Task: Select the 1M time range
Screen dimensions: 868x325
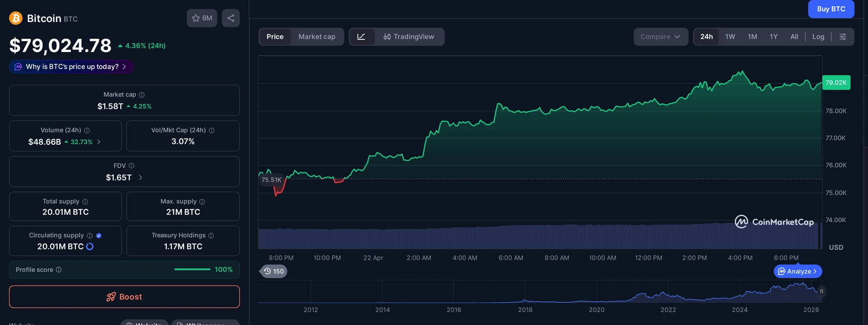Action: 752,37
